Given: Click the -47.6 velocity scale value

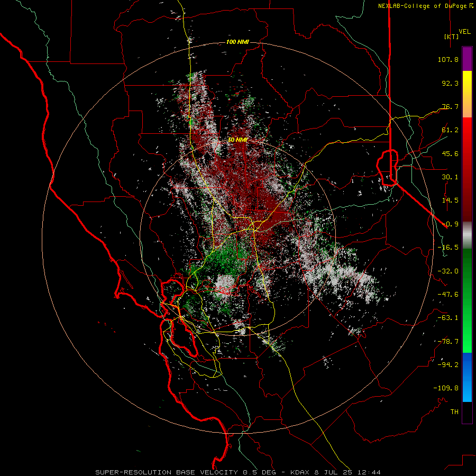Looking at the screenshot, I should (448, 295).
